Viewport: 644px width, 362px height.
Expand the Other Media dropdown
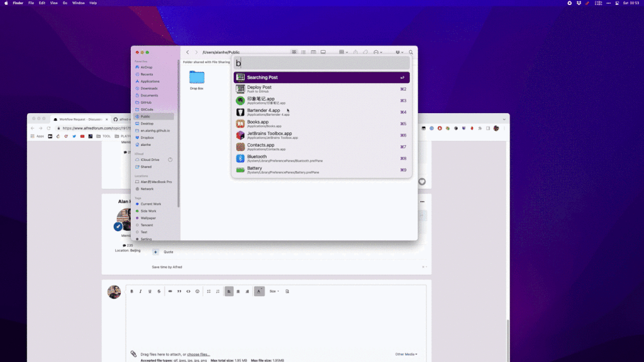point(406,354)
